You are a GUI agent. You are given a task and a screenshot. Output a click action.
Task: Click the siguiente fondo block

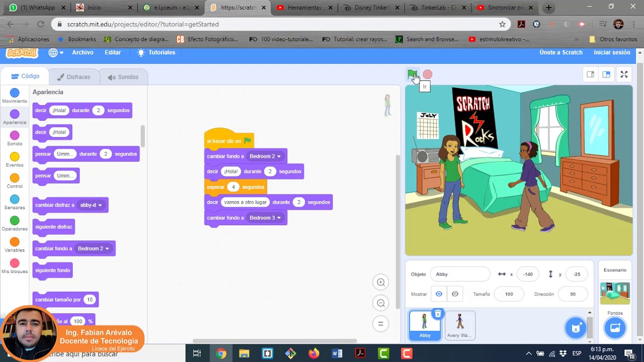53,270
